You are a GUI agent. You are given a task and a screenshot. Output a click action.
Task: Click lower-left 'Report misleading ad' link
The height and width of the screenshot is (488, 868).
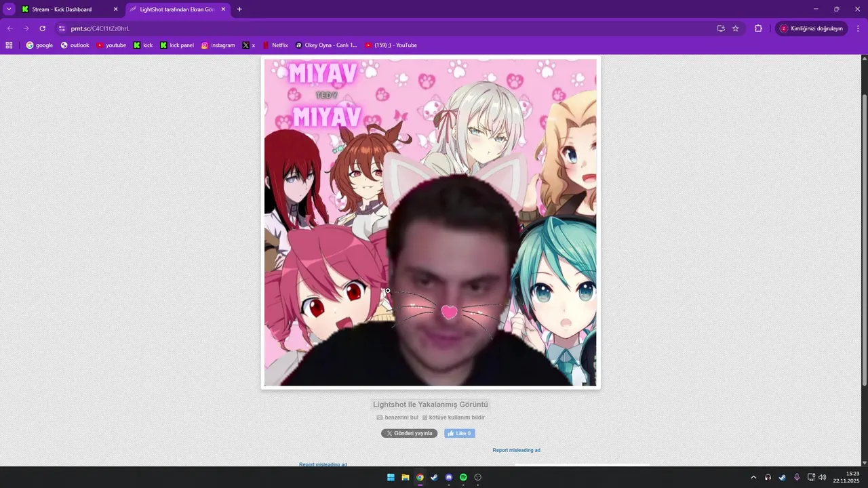323,464
